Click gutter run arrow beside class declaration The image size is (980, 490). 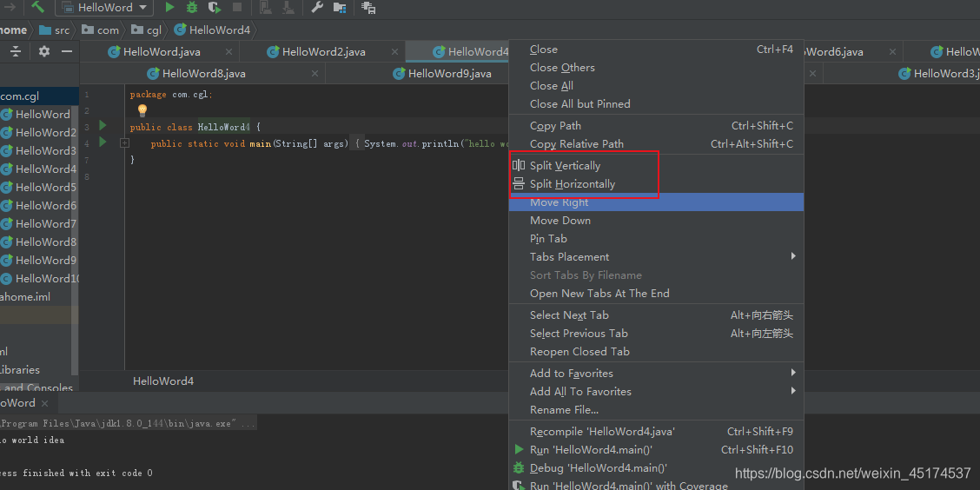pos(103,126)
